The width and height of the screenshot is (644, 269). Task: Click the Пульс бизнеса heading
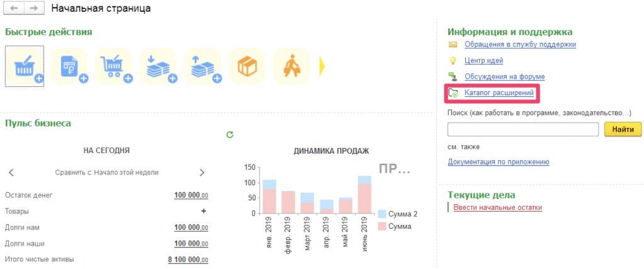pyautogui.click(x=38, y=123)
